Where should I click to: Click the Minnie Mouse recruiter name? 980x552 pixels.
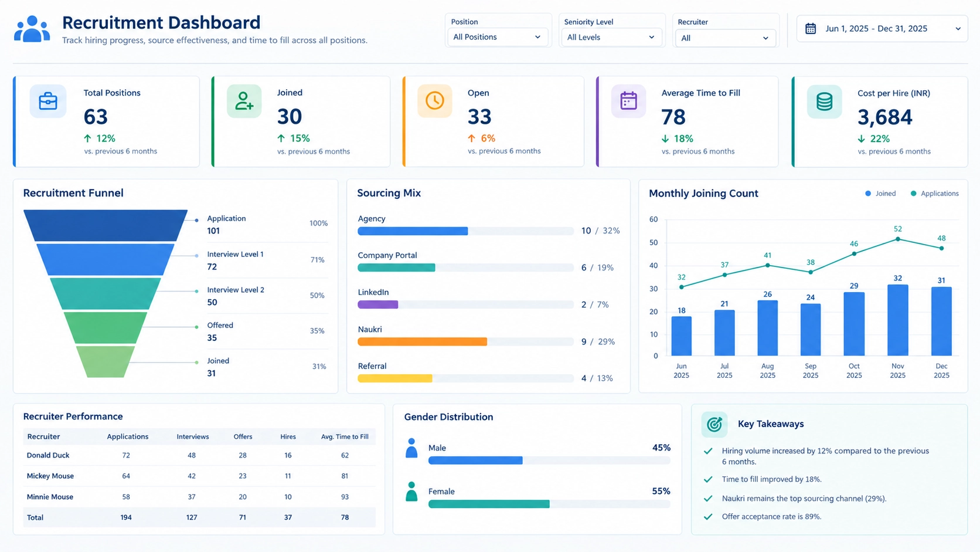point(50,497)
